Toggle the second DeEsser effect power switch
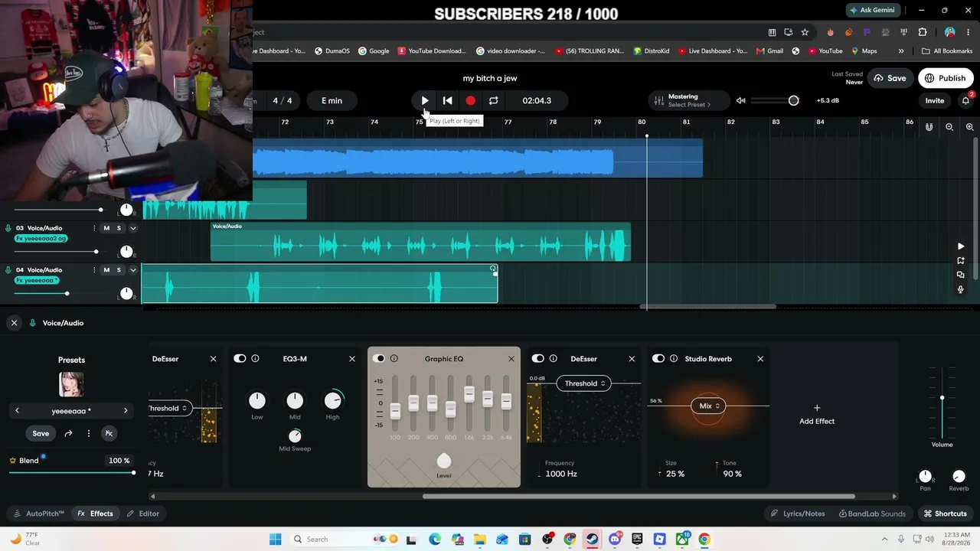 click(538, 359)
